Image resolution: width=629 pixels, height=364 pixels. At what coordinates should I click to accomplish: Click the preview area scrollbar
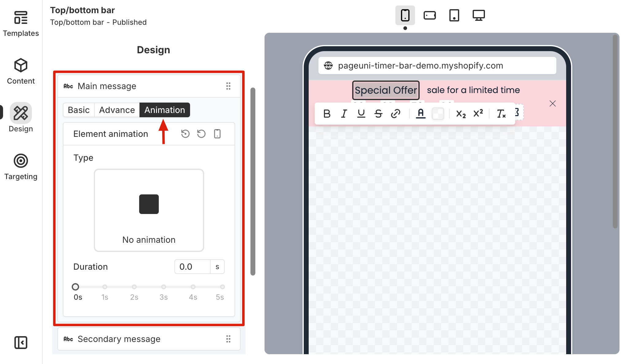click(615, 131)
